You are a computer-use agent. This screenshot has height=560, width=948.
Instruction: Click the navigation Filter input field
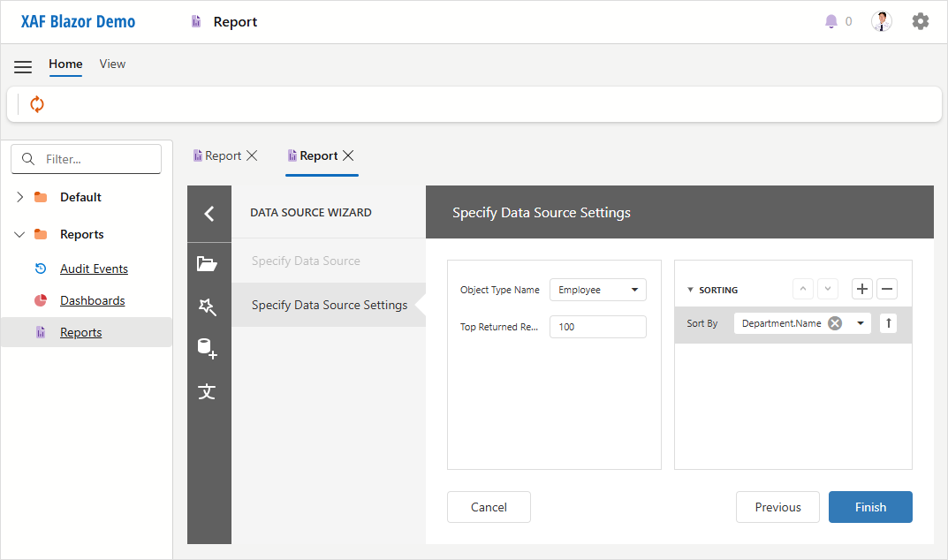pos(86,159)
